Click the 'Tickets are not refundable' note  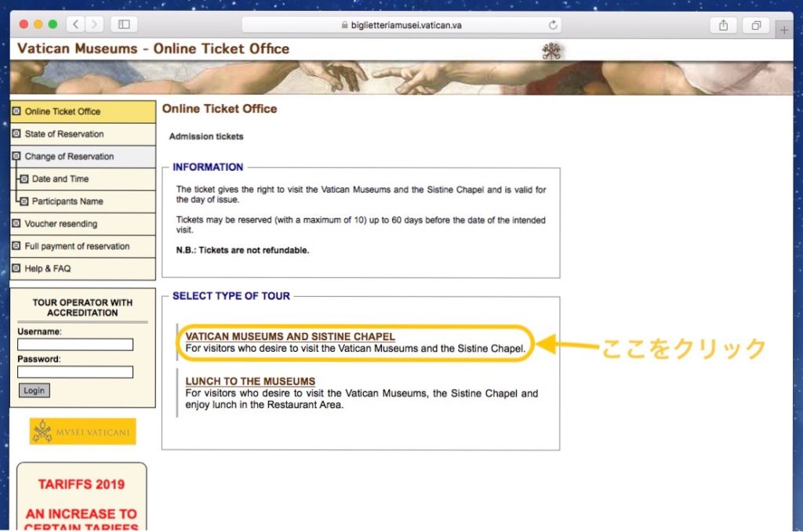tap(243, 250)
